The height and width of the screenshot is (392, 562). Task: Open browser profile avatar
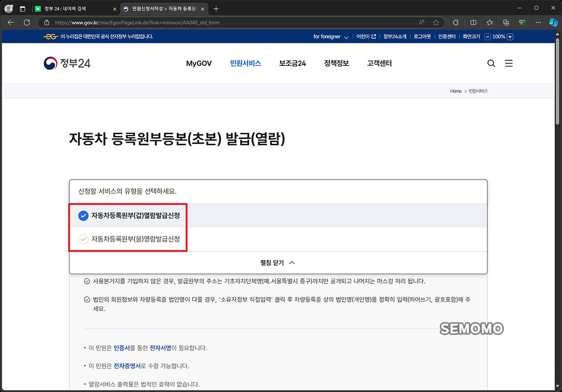(9, 9)
